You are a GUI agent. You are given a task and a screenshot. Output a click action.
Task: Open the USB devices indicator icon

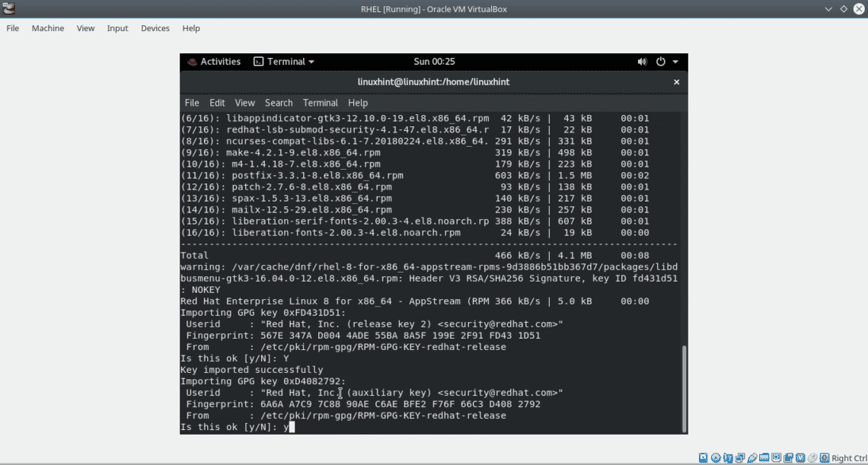[x=752, y=457]
